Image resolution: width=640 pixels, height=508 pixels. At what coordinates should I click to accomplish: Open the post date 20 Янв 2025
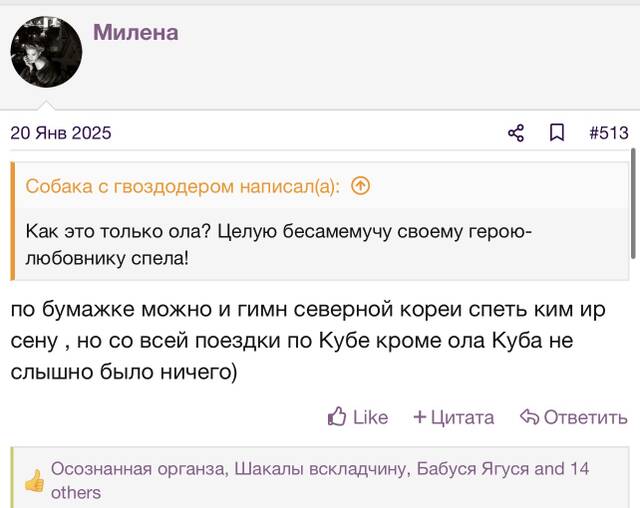pos(61,133)
